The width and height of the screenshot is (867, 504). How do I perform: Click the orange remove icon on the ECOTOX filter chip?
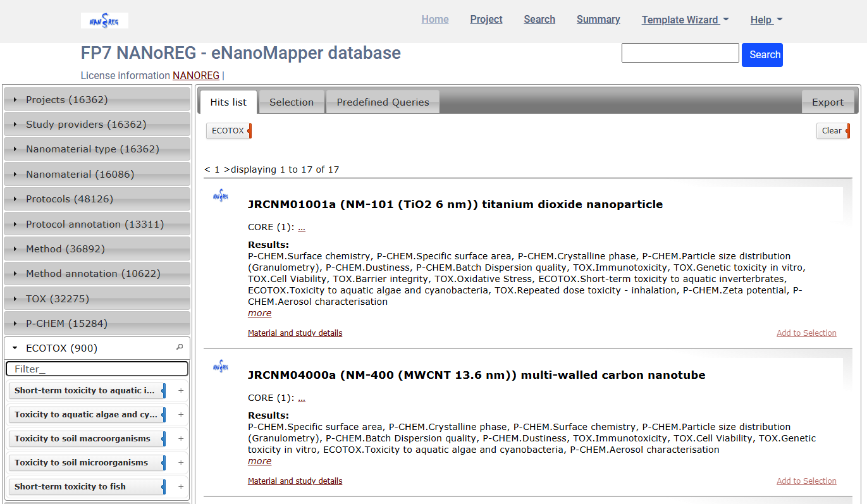pos(247,131)
